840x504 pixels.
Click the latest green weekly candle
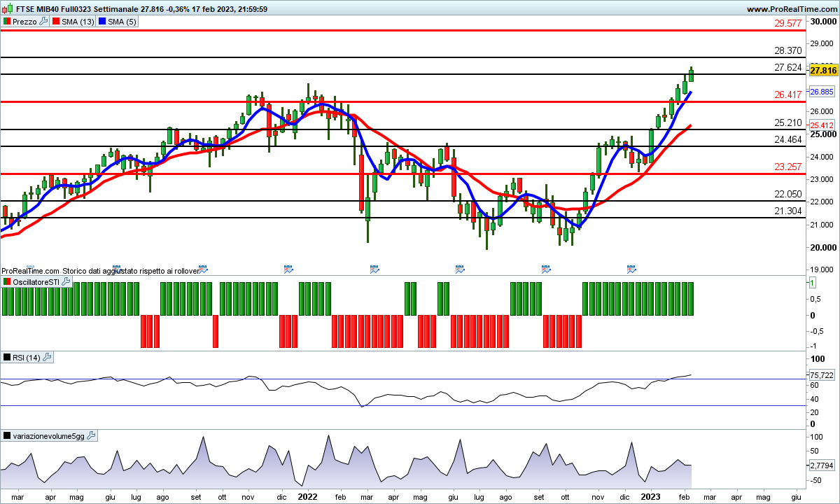692,75
